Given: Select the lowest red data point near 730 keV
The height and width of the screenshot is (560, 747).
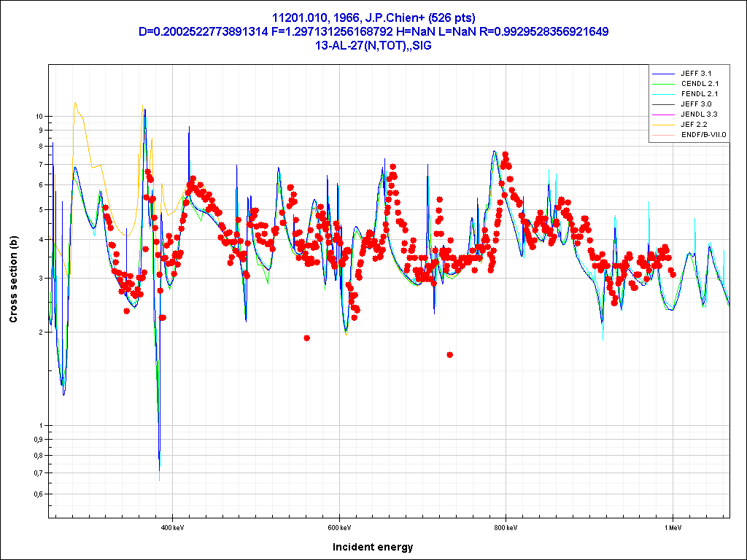Looking at the screenshot, I should tap(450, 355).
